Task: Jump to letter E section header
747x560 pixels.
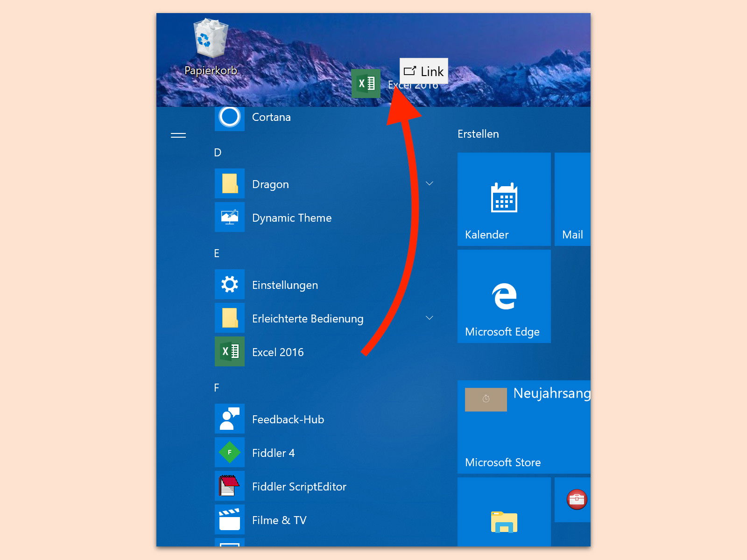Action: 217,253
